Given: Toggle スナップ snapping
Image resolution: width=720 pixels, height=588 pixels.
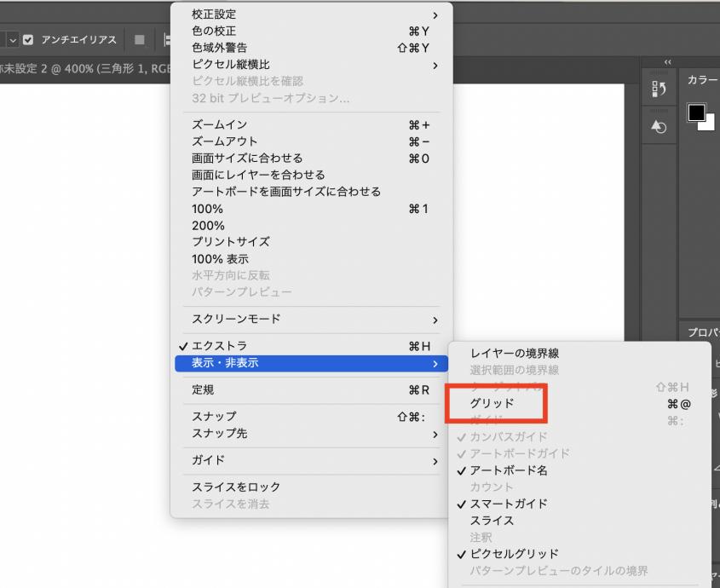Looking at the screenshot, I should coord(311,417).
